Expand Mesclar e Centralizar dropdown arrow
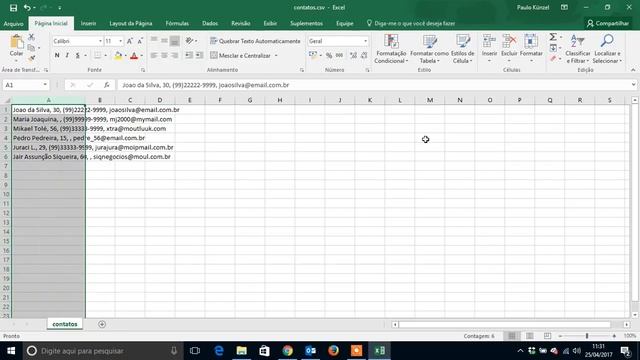 [x=276, y=56]
